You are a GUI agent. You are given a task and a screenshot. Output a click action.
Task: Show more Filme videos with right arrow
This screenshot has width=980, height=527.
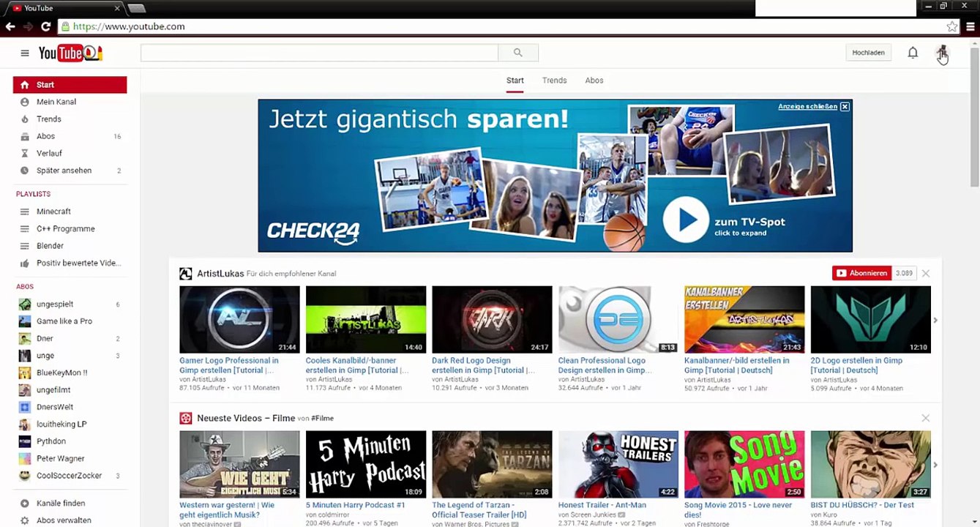[x=935, y=465]
